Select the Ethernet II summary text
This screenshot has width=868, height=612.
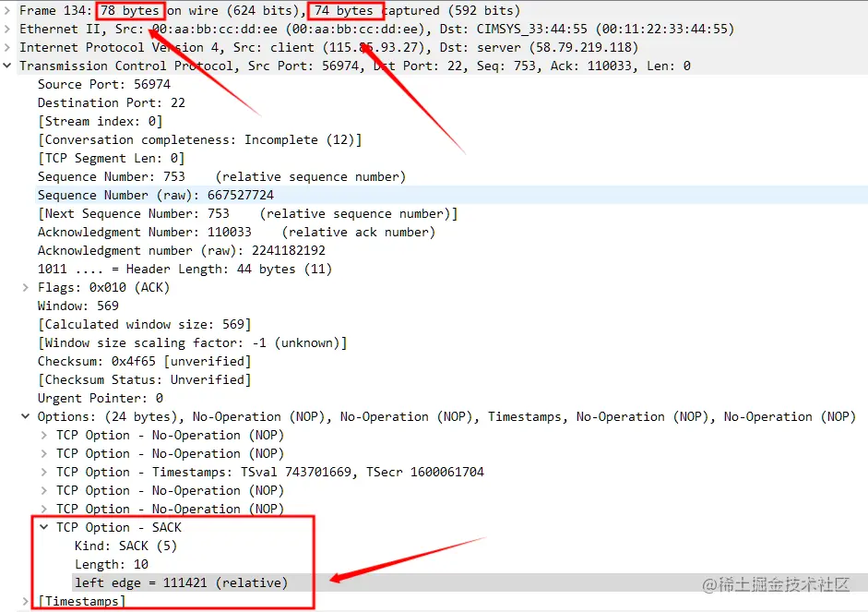tap(377, 29)
